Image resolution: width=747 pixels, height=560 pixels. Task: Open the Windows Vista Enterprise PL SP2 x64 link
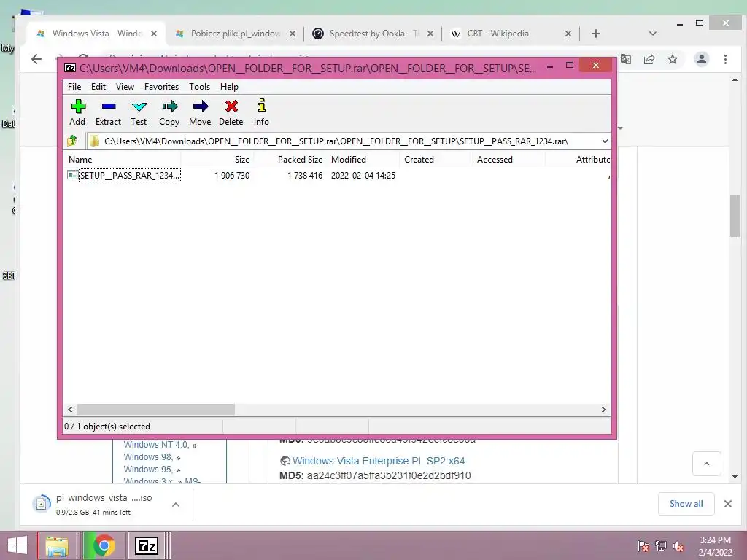coord(379,461)
